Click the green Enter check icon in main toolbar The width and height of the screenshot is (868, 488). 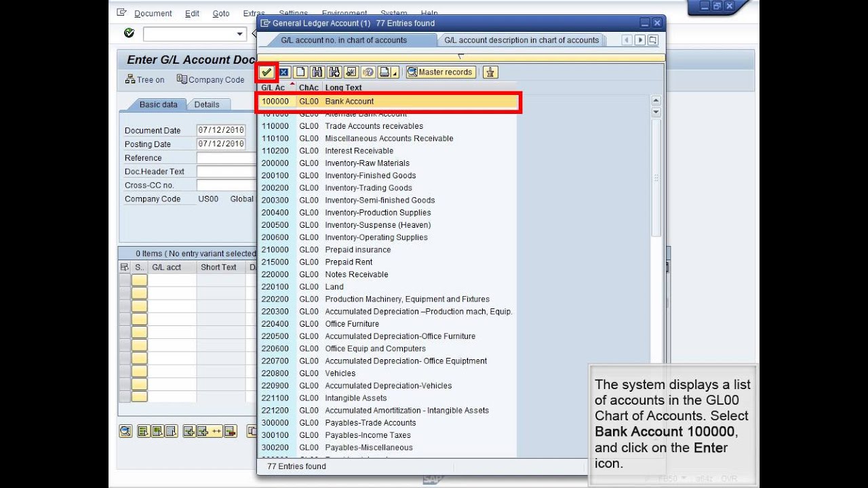tap(129, 33)
